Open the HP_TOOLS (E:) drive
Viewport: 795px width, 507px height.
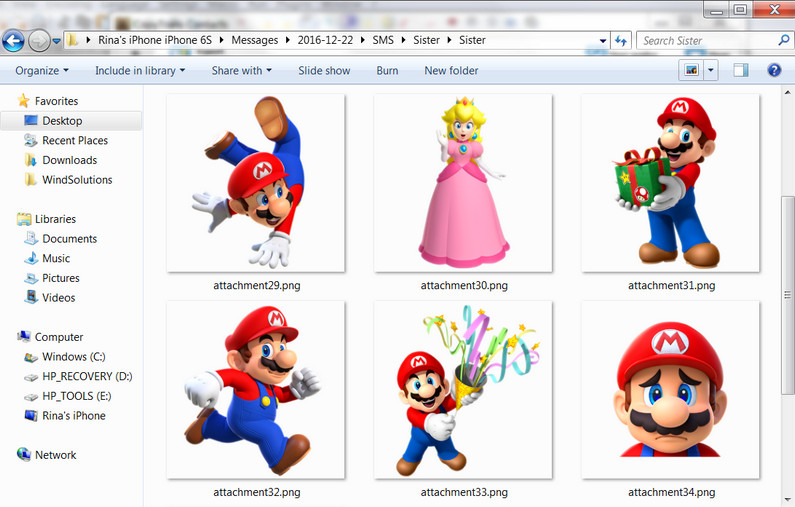click(x=77, y=396)
